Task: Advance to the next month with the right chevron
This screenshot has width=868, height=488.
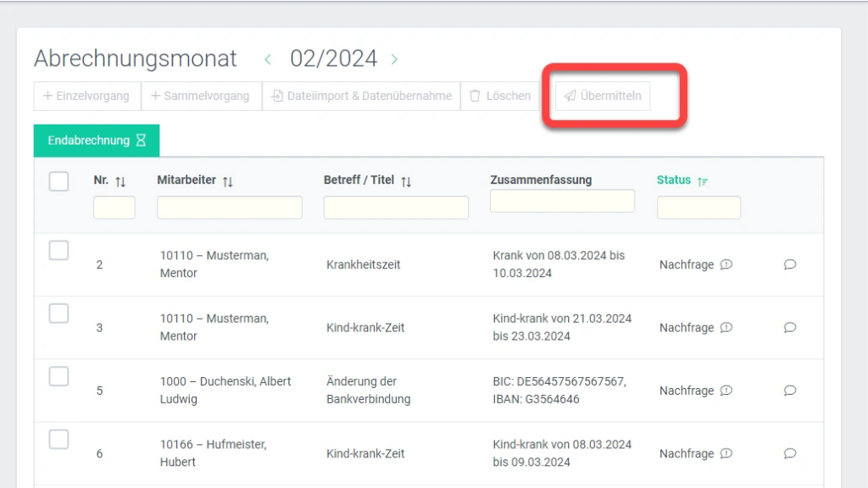Action: (393, 58)
